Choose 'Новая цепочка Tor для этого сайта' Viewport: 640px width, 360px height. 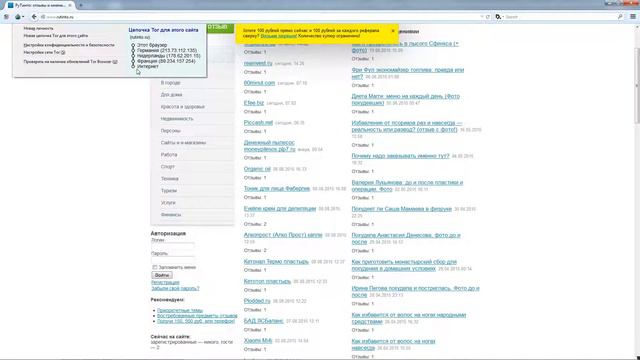coord(56,36)
